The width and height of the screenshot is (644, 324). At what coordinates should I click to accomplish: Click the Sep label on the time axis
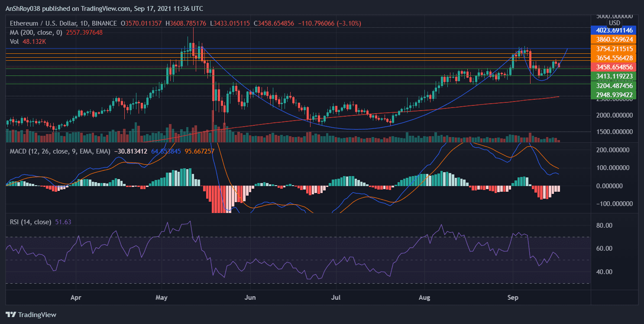pos(513,298)
